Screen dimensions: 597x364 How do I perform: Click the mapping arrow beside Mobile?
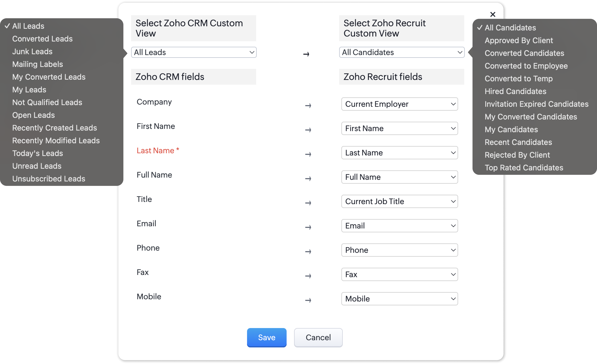[308, 300]
